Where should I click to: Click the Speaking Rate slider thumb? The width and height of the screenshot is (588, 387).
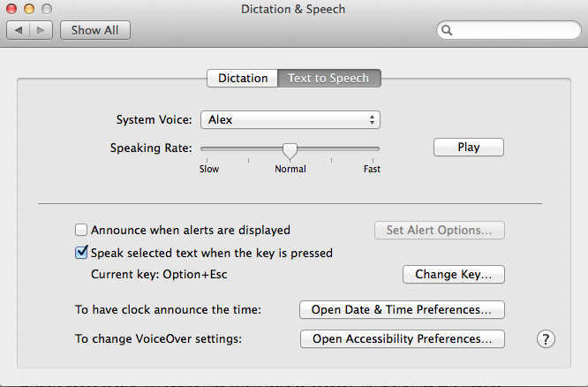290,151
